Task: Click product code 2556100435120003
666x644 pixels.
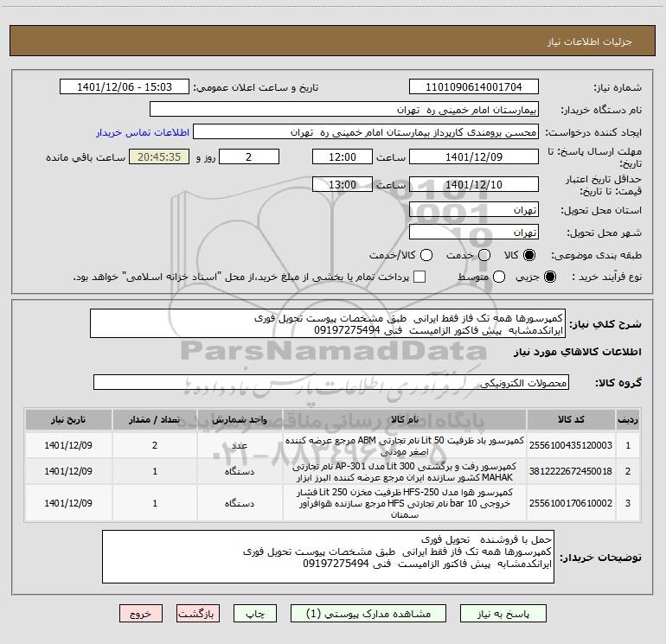Action: coord(571,445)
